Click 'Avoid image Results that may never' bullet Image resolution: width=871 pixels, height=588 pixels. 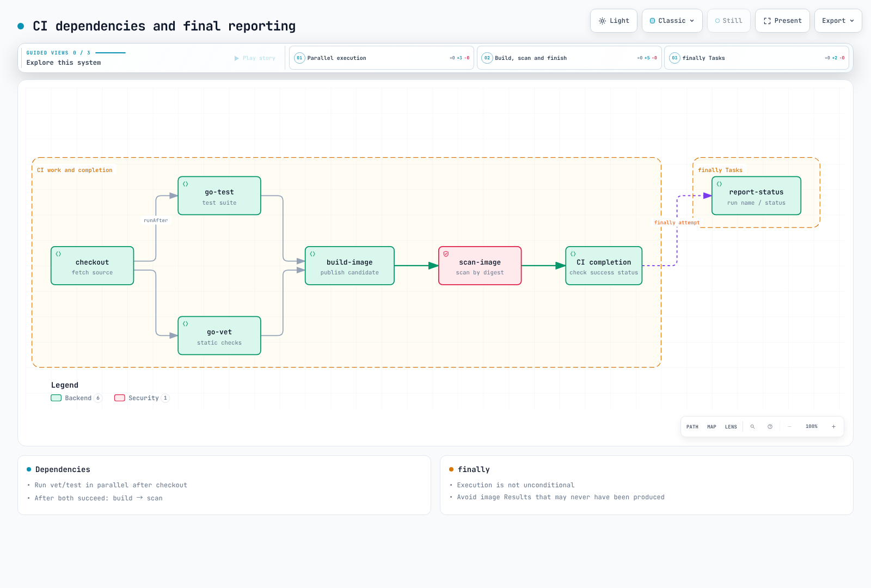pyautogui.click(x=561, y=497)
